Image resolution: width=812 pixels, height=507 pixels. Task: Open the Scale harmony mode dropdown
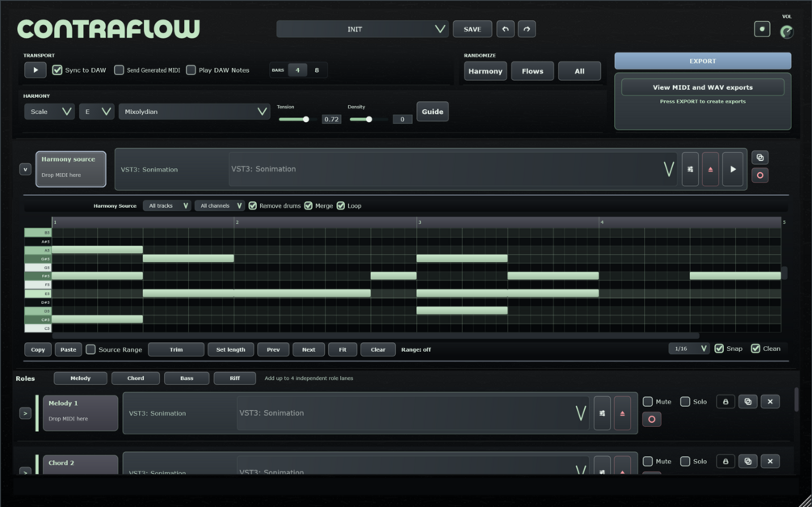(50, 112)
